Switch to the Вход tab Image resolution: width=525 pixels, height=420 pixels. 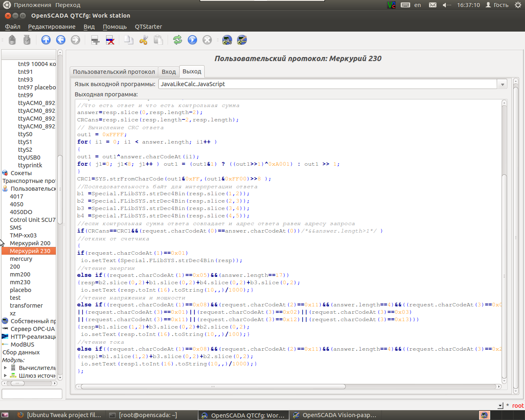point(169,72)
